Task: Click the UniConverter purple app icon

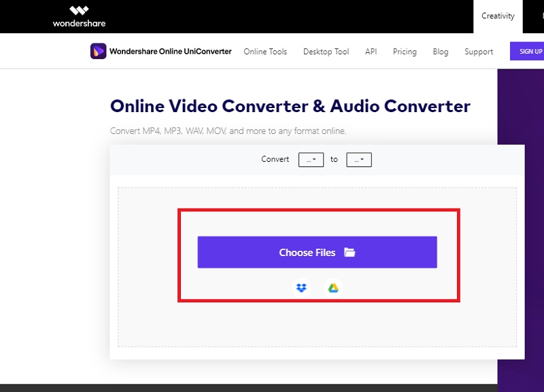Action: pos(98,52)
